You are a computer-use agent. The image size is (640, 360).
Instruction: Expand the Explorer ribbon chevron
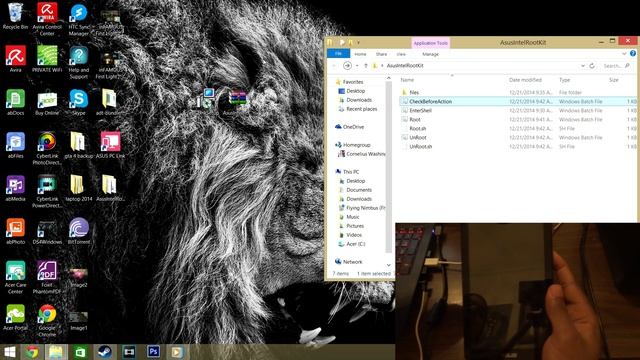point(624,54)
